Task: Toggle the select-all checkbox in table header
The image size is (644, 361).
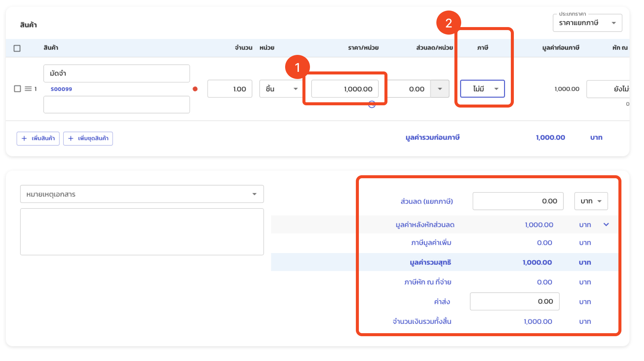Action: click(17, 48)
